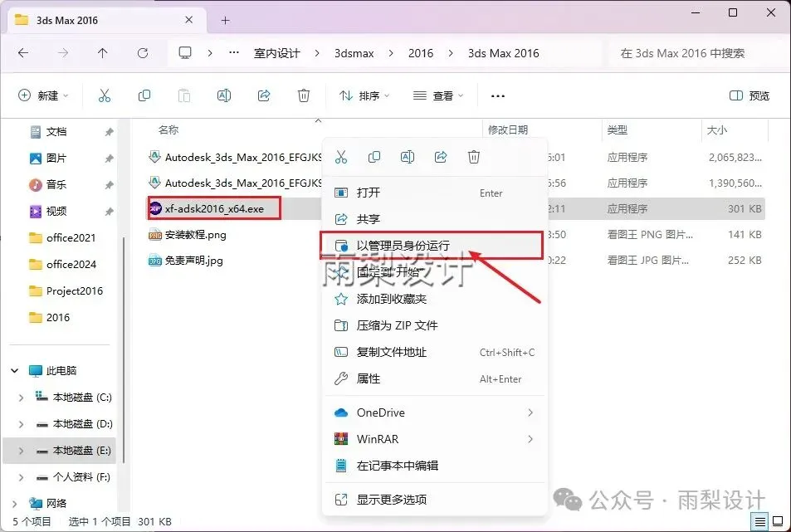This screenshot has width=791, height=532.
Task: Select 复制文件地址 in the context menu
Action: click(x=434, y=352)
